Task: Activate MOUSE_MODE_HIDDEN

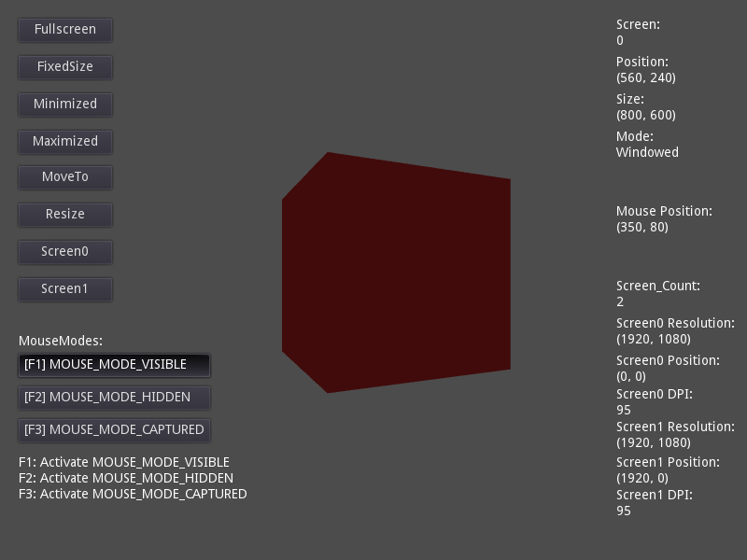Action: coord(114,398)
